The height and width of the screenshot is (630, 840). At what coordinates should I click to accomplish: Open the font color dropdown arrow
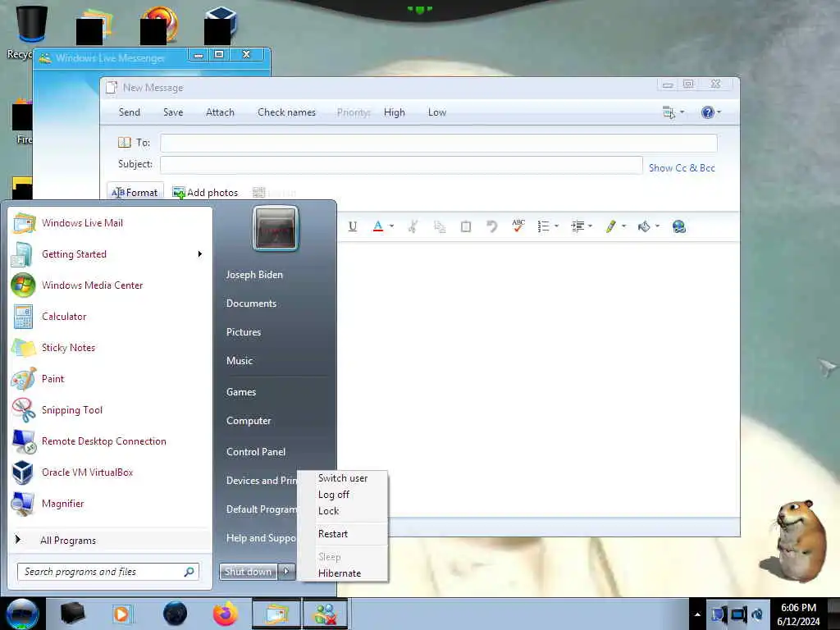(x=391, y=226)
